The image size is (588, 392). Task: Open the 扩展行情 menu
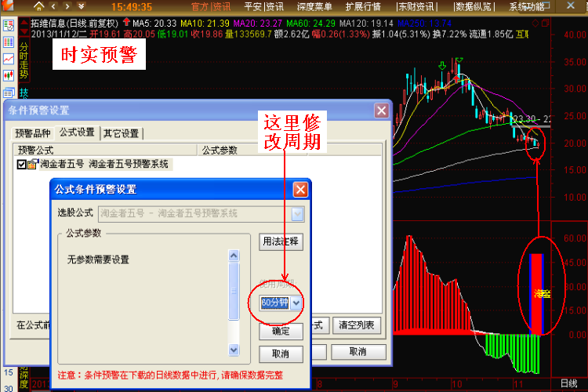(x=363, y=6)
